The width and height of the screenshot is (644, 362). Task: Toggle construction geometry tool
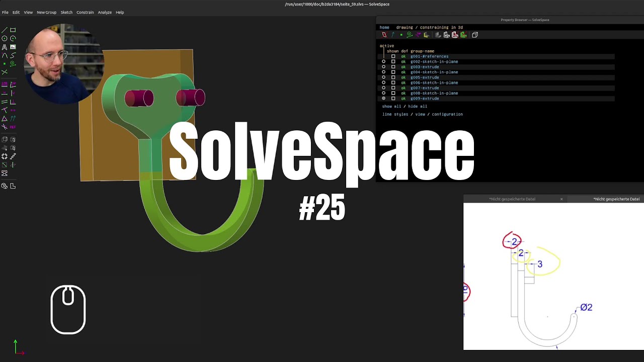(x=13, y=64)
